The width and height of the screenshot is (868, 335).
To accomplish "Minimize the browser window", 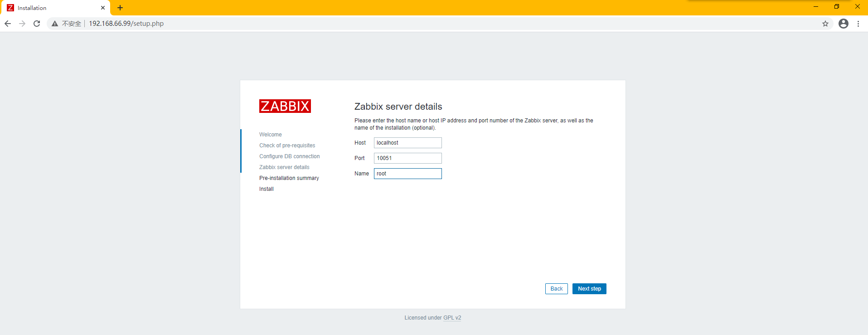I will tap(816, 7).
